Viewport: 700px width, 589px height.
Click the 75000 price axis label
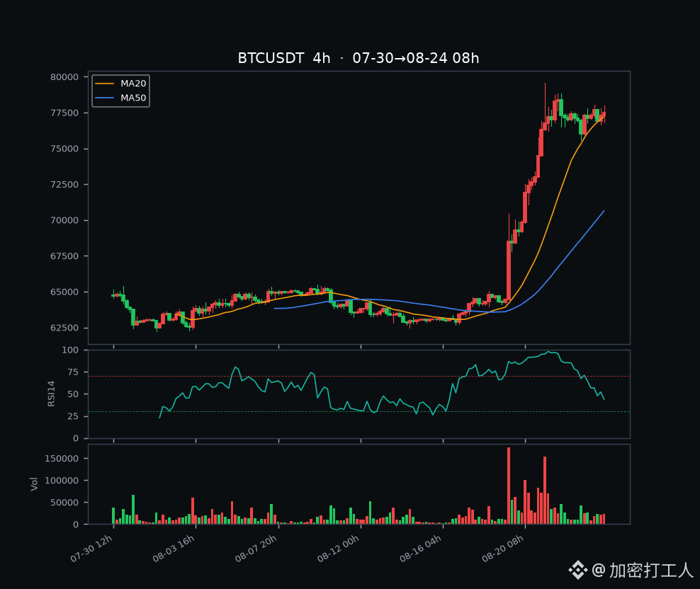64,149
